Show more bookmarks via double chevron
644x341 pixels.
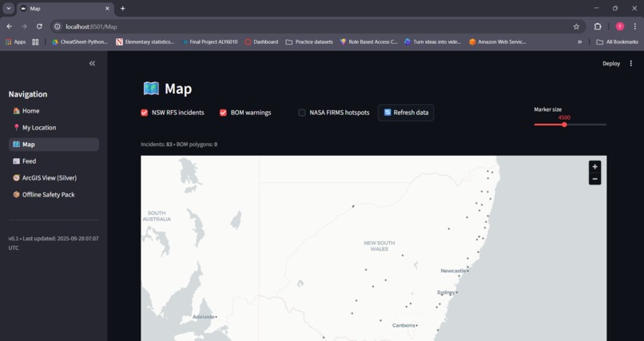[x=579, y=42]
